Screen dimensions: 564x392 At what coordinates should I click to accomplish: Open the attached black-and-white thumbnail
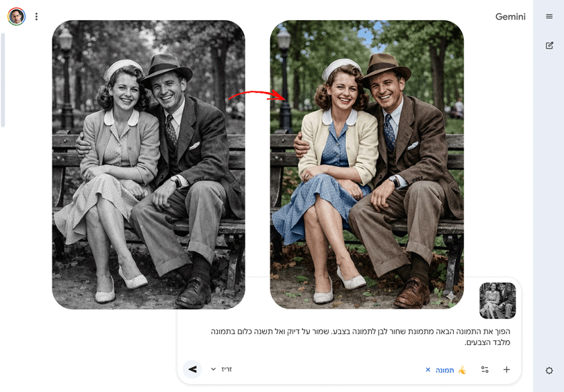click(x=497, y=301)
